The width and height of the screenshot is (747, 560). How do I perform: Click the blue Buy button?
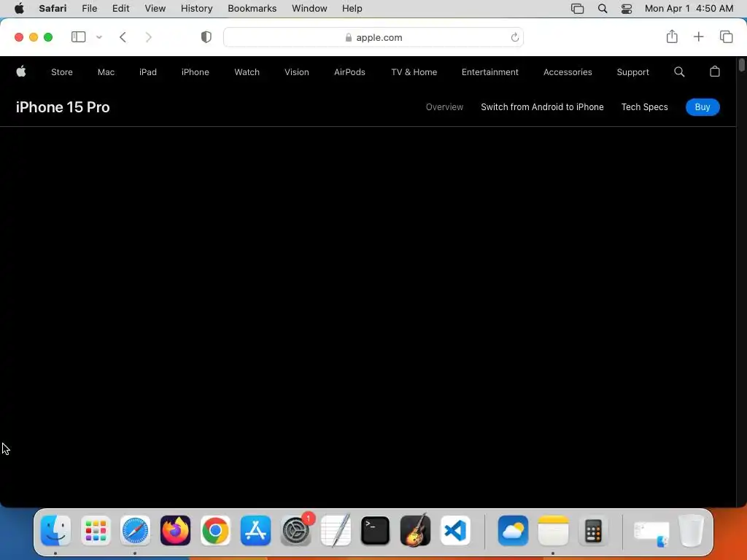703,107
